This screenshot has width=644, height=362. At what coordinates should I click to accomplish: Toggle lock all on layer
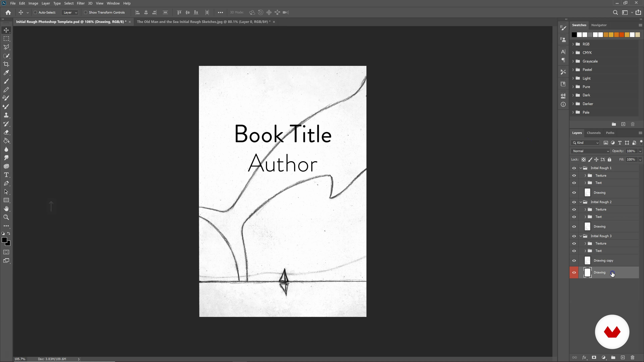609,160
